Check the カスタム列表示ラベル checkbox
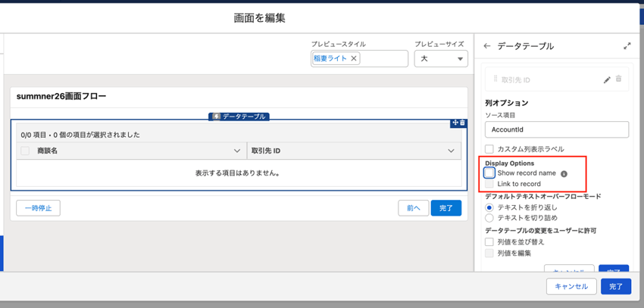Viewport: 644px width, 308px height. coord(489,149)
